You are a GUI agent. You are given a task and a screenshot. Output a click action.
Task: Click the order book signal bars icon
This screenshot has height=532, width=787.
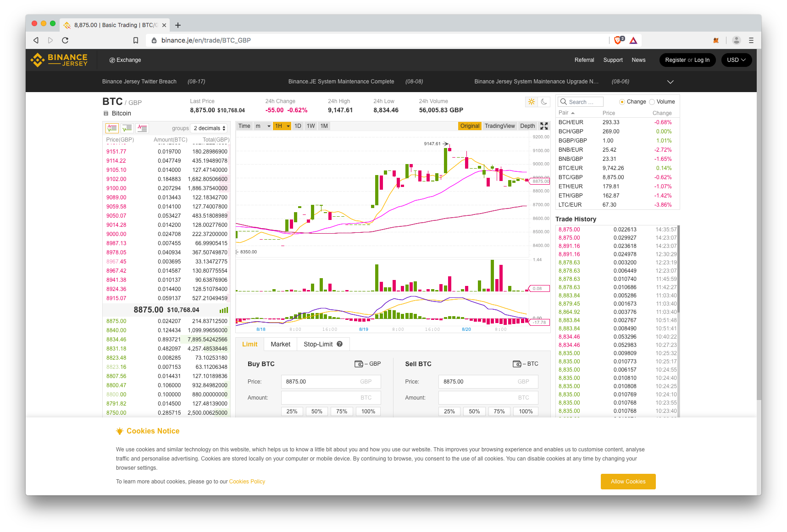(x=224, y=310)
